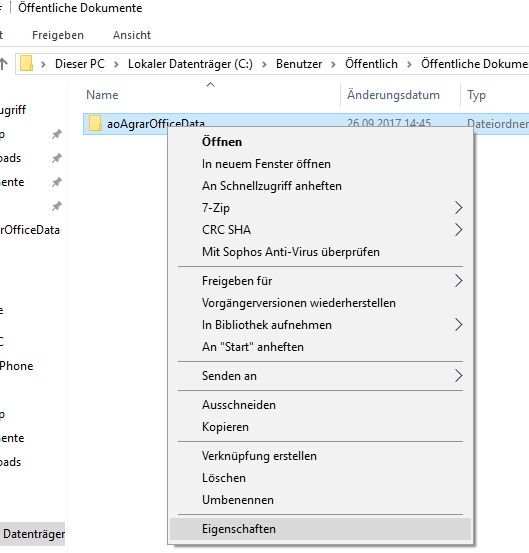Click the up arrow navigation icon
The height and width of the screenshot is (553, 529).
[4, 63]
